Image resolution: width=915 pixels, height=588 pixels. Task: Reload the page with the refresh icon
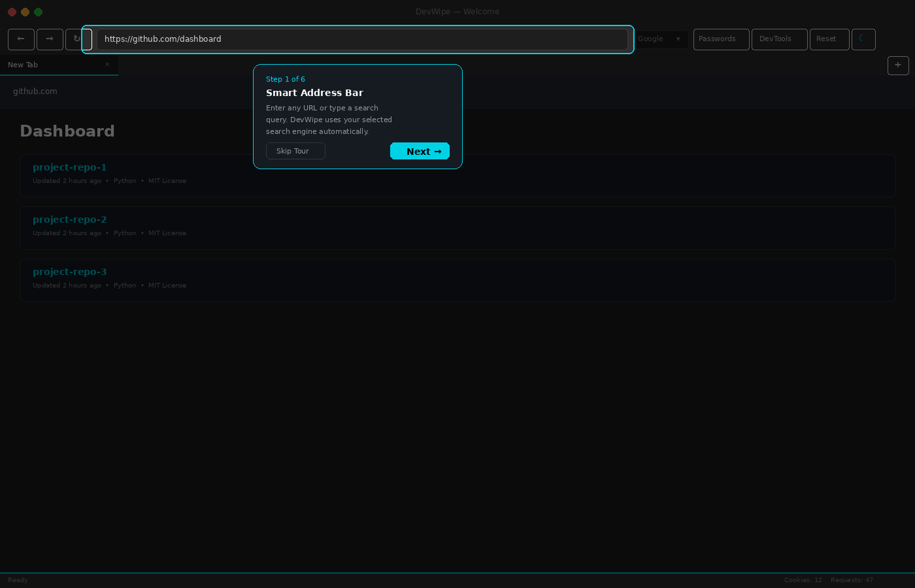click(76, 39)
